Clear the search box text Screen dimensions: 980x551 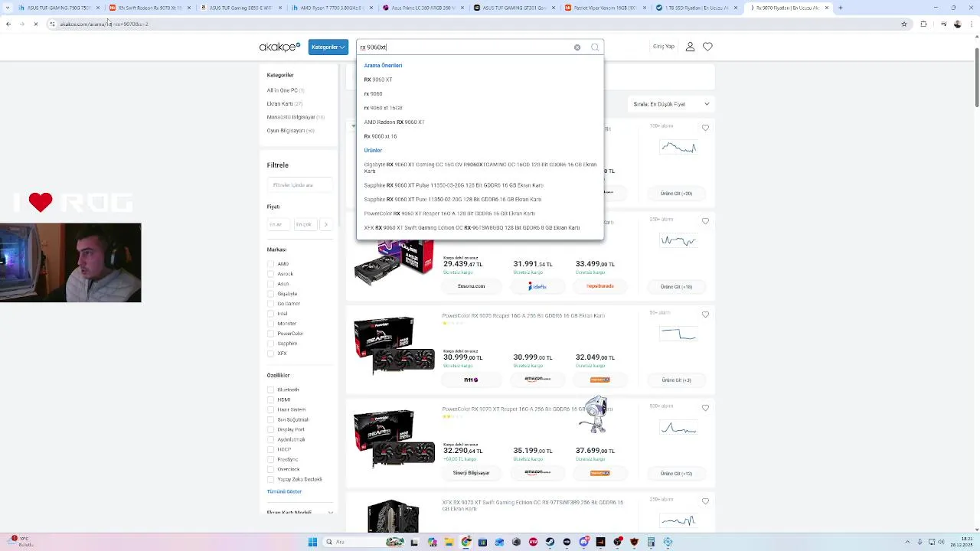tap(577, 47)
